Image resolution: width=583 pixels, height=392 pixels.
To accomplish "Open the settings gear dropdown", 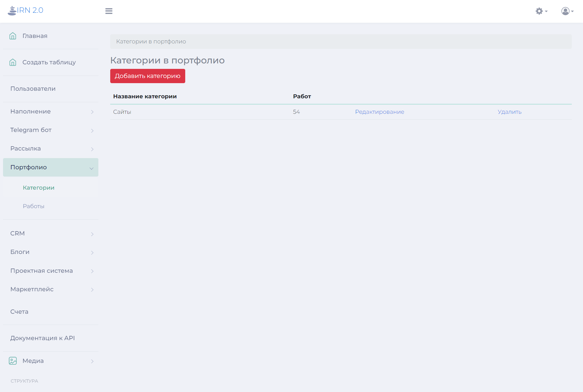I will (x=541, y=11).
